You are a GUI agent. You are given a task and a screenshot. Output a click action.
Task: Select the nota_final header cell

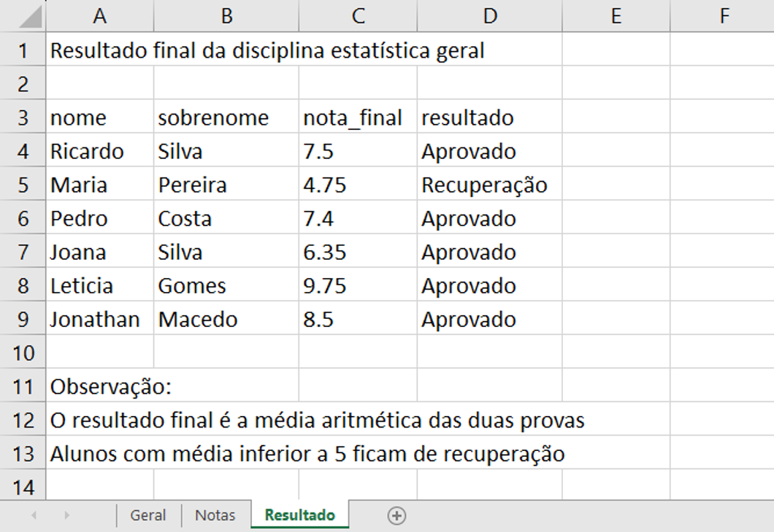tap(358, 117)
